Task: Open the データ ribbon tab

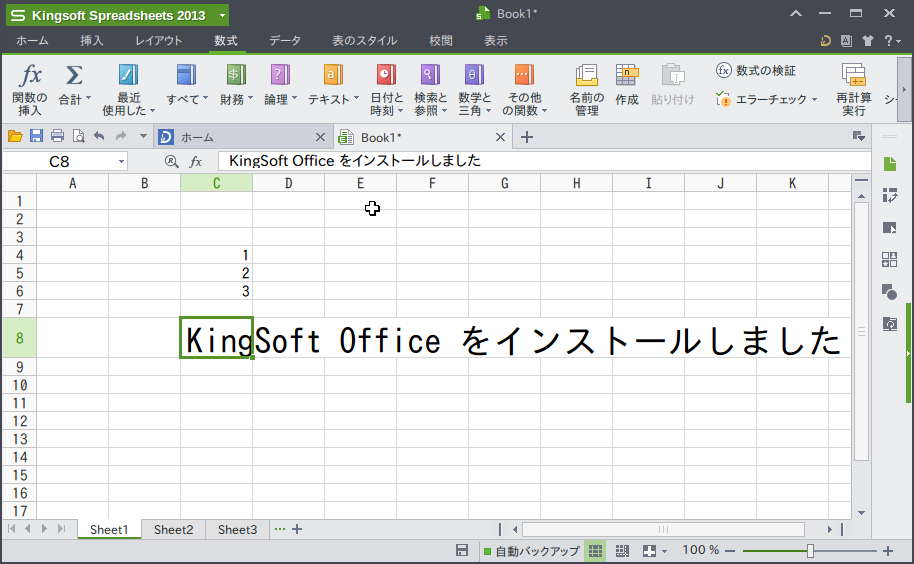Action: coord(284,41)
